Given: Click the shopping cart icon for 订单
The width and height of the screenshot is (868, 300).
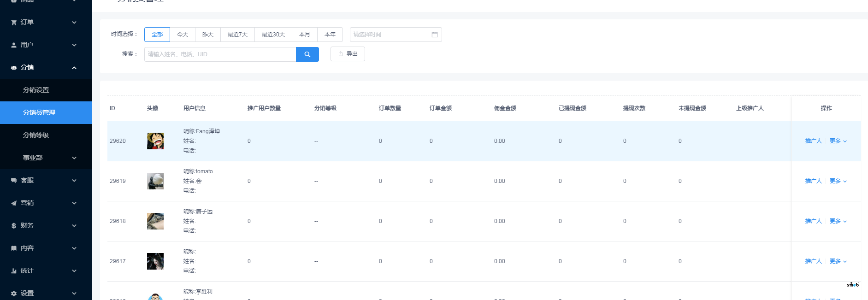Looking at the screenshot, I should pyautogui.click(x=14, y=23).
